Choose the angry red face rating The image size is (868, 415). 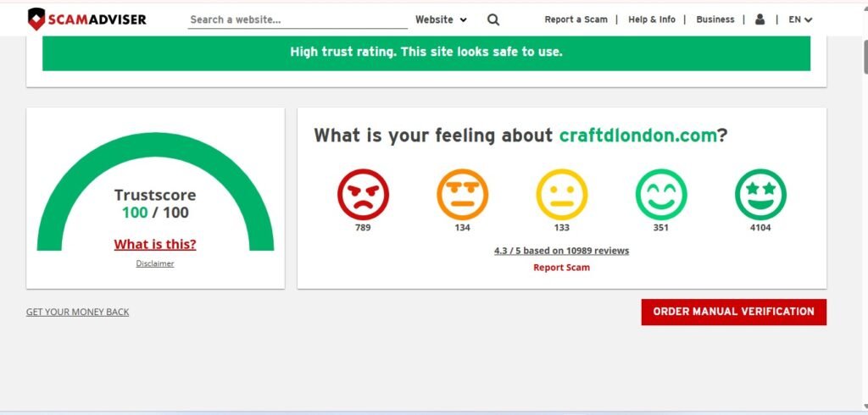tap(363, 195)
